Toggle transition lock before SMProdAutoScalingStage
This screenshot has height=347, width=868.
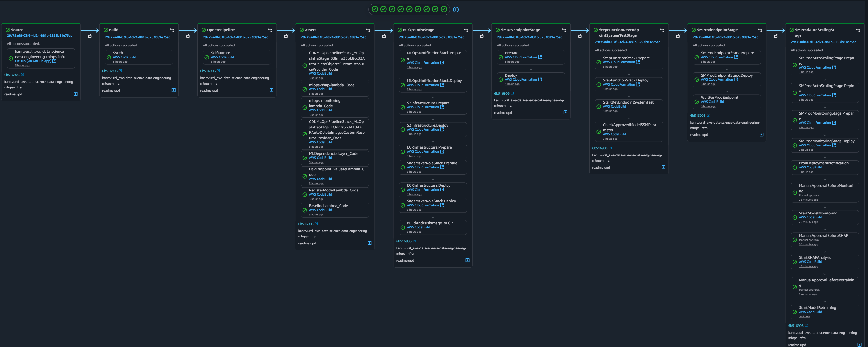[776, 36]
